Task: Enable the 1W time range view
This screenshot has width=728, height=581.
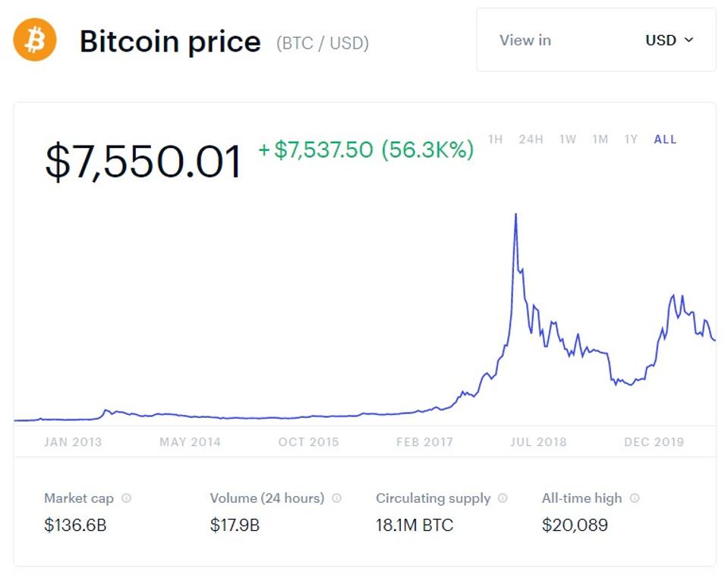Action: [x=567, y=140]
